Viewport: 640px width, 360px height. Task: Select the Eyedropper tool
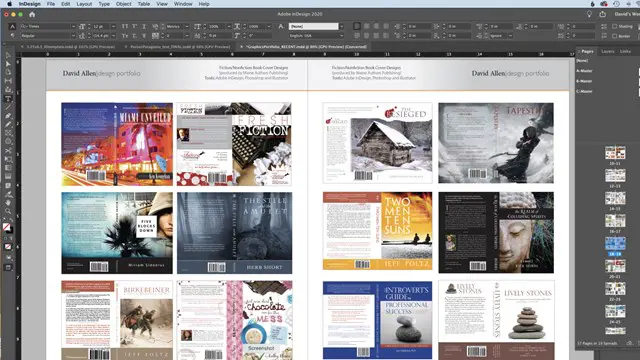coord(8,194)
